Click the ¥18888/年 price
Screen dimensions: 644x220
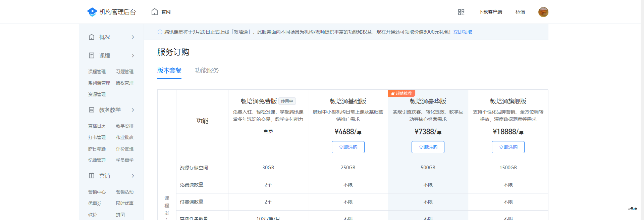[508, 132]
